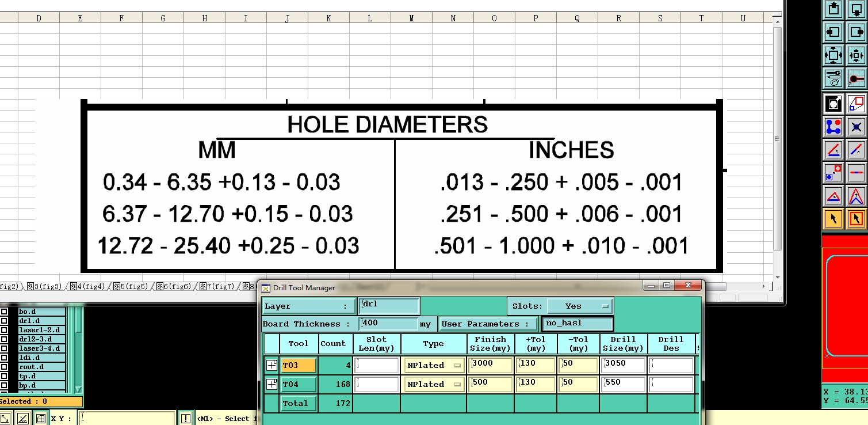Viewport: 868px width, 425px height.
Task: Select the diagonal red-blue line icon
Action: (856, 150)
